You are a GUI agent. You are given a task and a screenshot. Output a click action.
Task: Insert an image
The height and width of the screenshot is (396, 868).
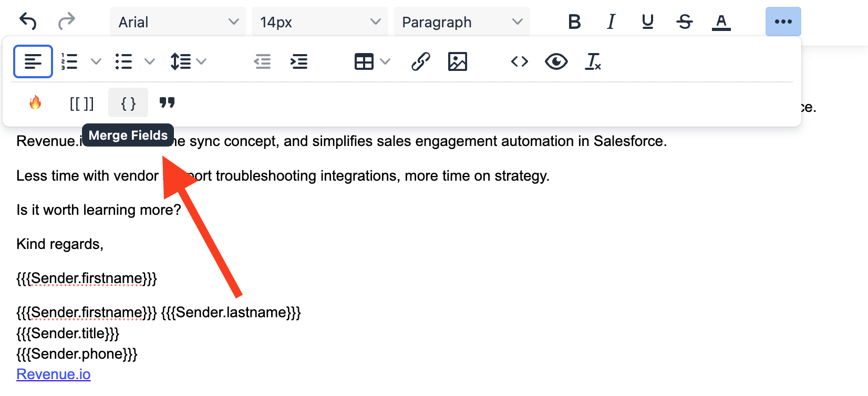point(457,61)
